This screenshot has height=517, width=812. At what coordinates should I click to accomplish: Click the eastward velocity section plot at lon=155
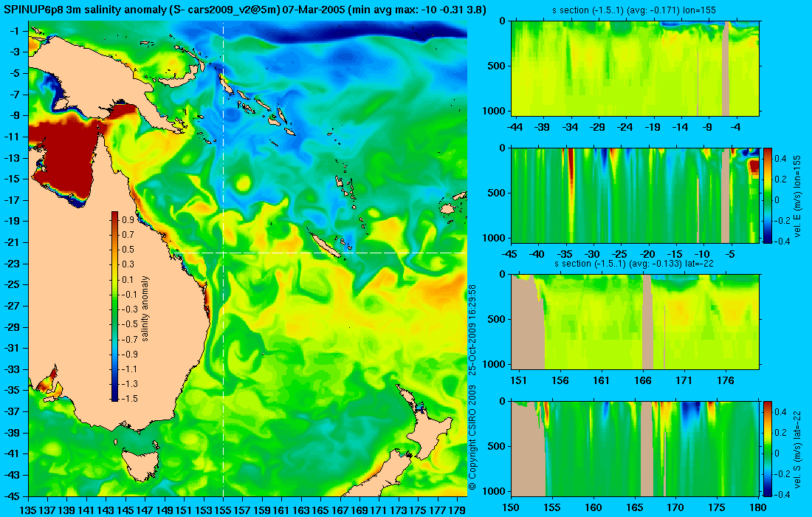pos(636,195)
